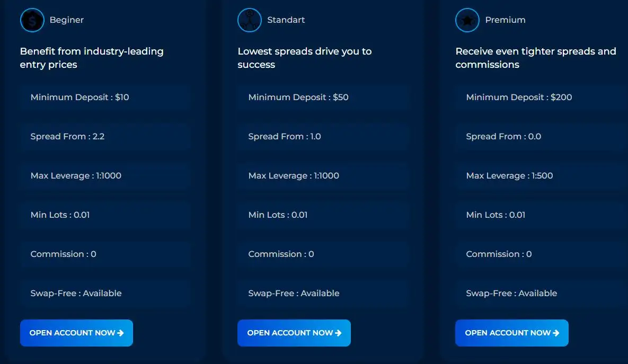Select the Spread From 1.0 row

323,137
